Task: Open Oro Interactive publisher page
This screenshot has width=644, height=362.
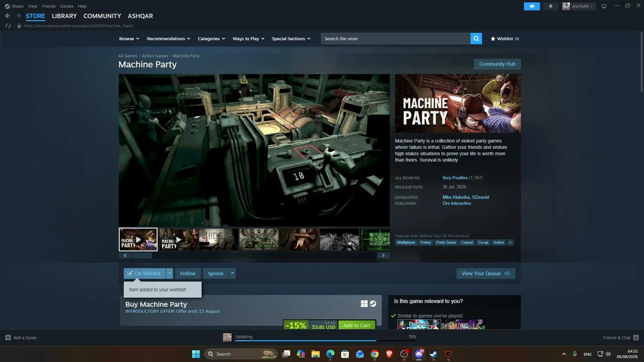Action: tap(457, 204)
